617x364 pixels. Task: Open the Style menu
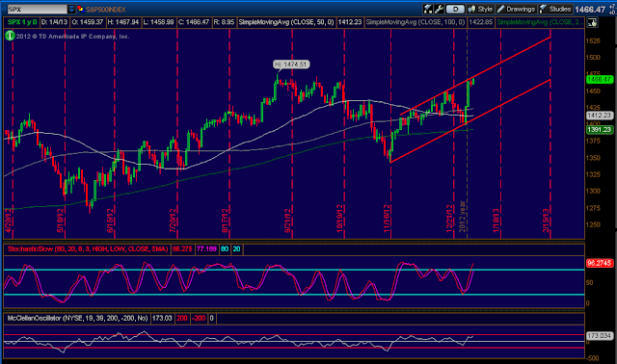(480, 9)
